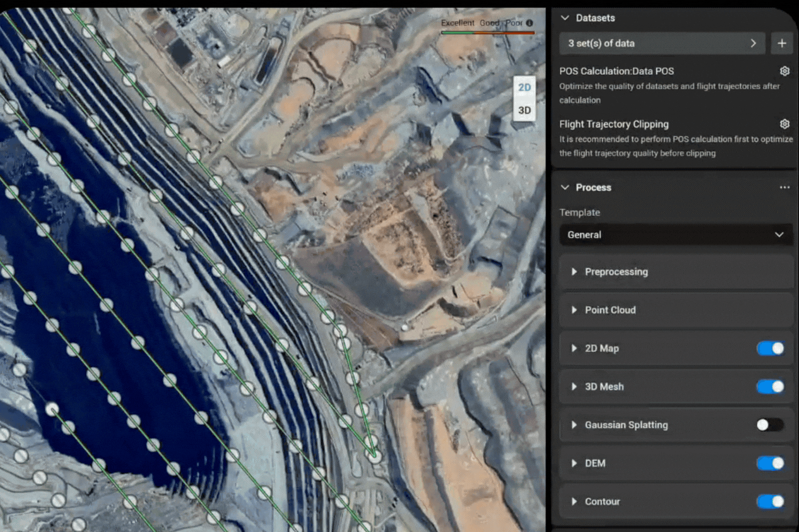This screenshot has height=532, width=799.
Task: Open the General template dropdown
Action: pos(675,235)
